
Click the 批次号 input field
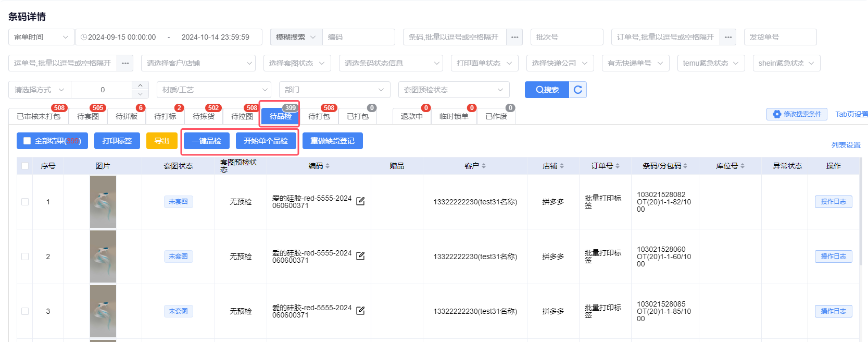[x=567, y=37]
